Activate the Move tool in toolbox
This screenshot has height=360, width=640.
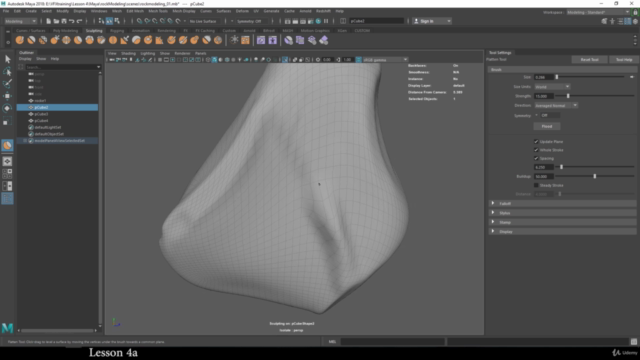(x=7, y=96)
